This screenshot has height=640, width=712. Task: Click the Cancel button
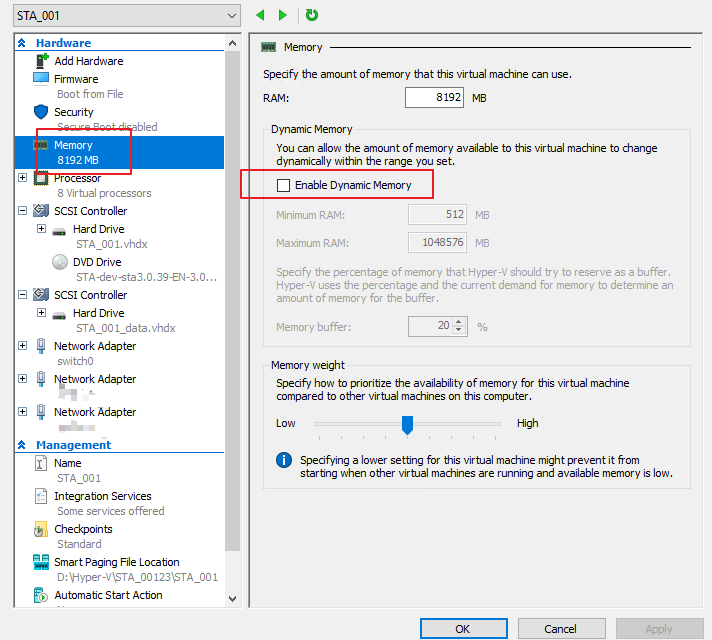pyautogui.click(x=560, y=628)
